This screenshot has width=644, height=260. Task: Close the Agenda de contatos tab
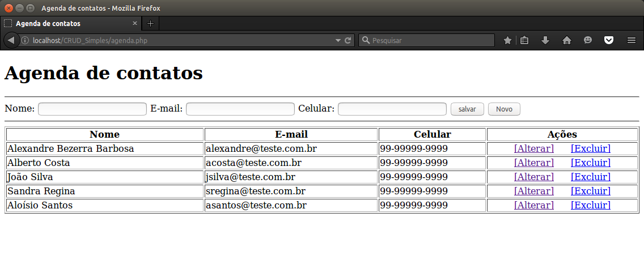(x=135, y=23)
